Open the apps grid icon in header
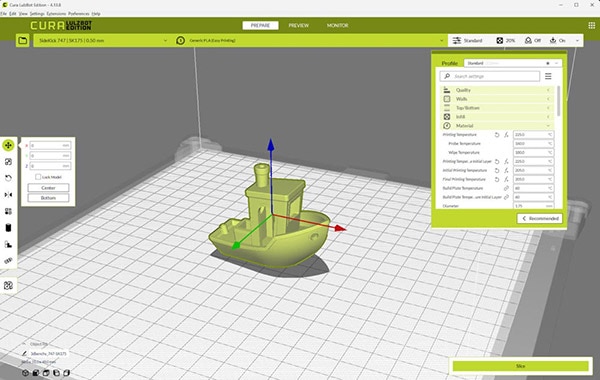This screenshot has height=380, width=600. (x=592, y=25)
